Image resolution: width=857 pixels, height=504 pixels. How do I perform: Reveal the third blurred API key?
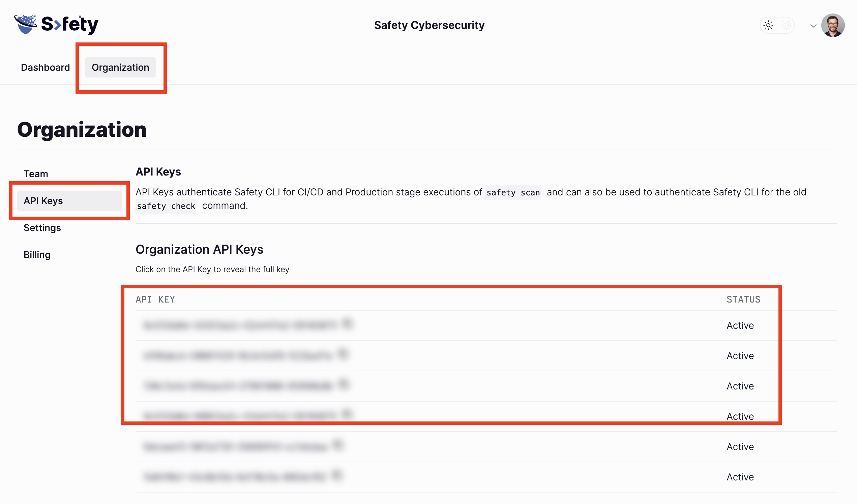point(238,386)
